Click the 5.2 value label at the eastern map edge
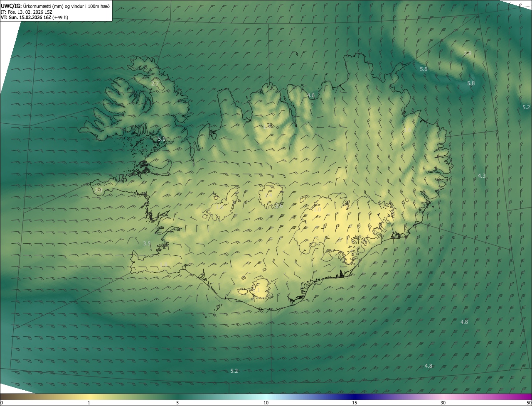The height and width of the screenshot is (406, 532). pos(526,107)
